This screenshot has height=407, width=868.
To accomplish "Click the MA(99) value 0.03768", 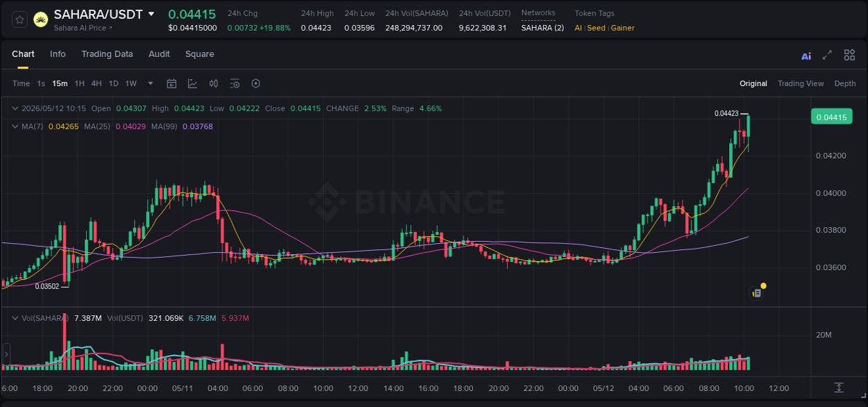I will click(198, 126).
